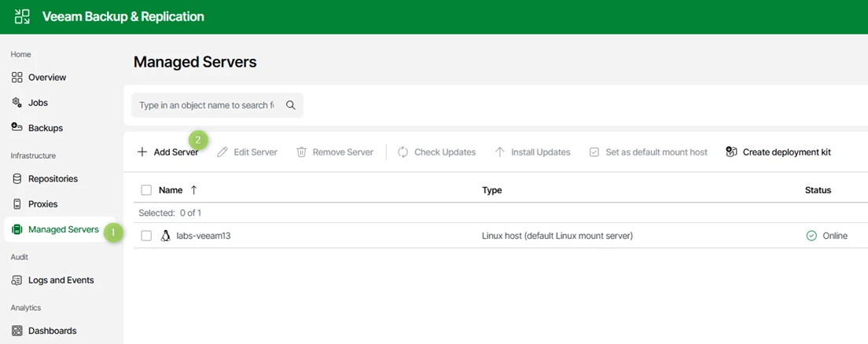The height and width of the screenshot is (344, 868).
Task: Click the Linux penguin icon for labs-veeam13
Action: tap(165, 236)
